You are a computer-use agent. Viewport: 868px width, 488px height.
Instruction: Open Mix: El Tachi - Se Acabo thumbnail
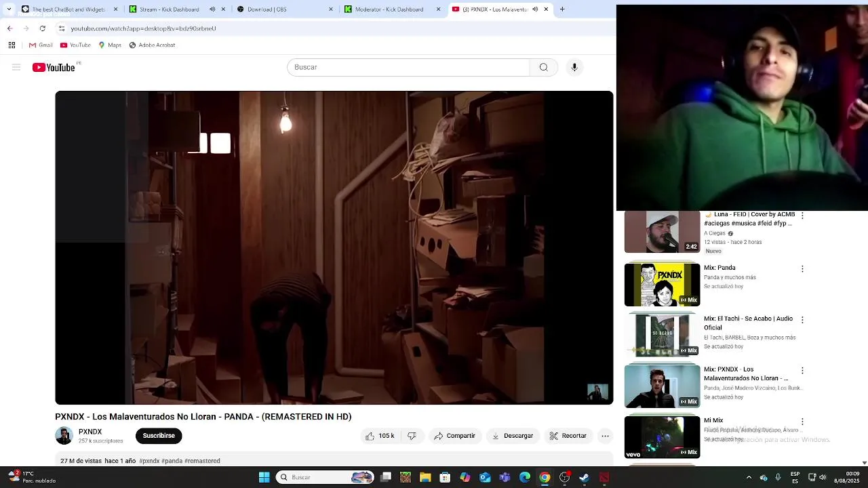[662, 335]
